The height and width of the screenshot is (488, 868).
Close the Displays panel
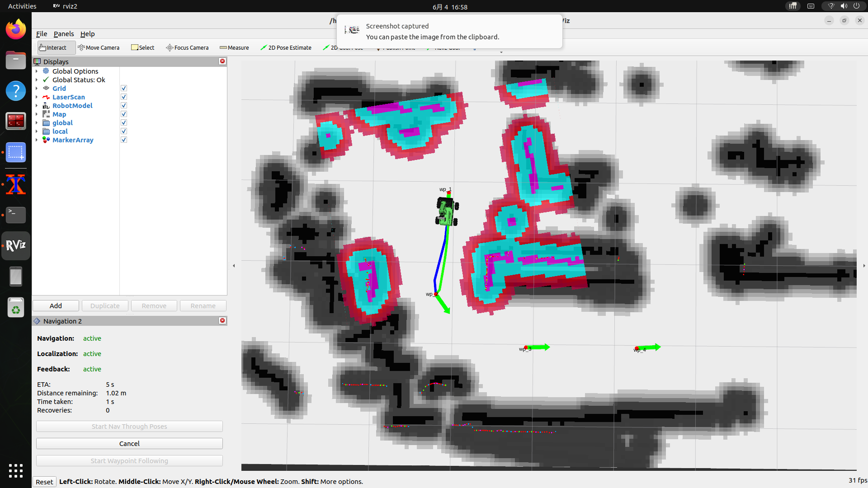coord(222,61)
